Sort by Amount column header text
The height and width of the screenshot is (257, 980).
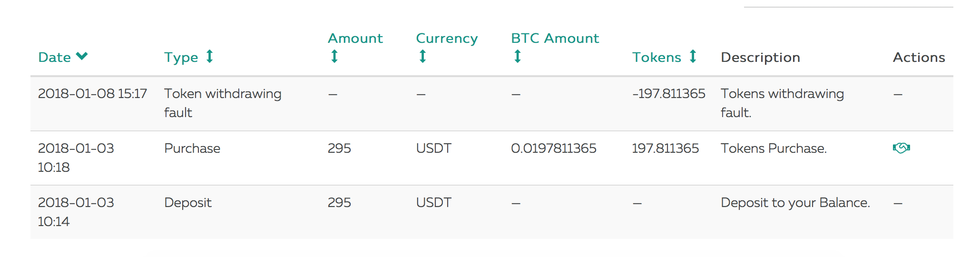(355, 39)
